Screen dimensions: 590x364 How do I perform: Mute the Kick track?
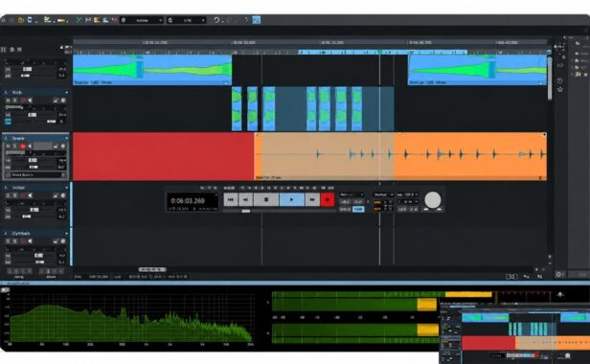(8, 101)
